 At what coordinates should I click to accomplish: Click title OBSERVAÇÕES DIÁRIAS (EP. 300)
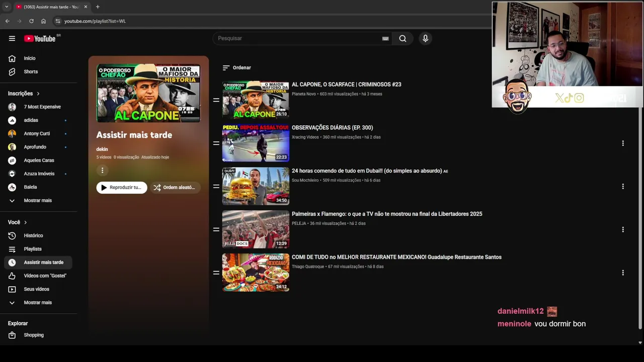point(332,128)
